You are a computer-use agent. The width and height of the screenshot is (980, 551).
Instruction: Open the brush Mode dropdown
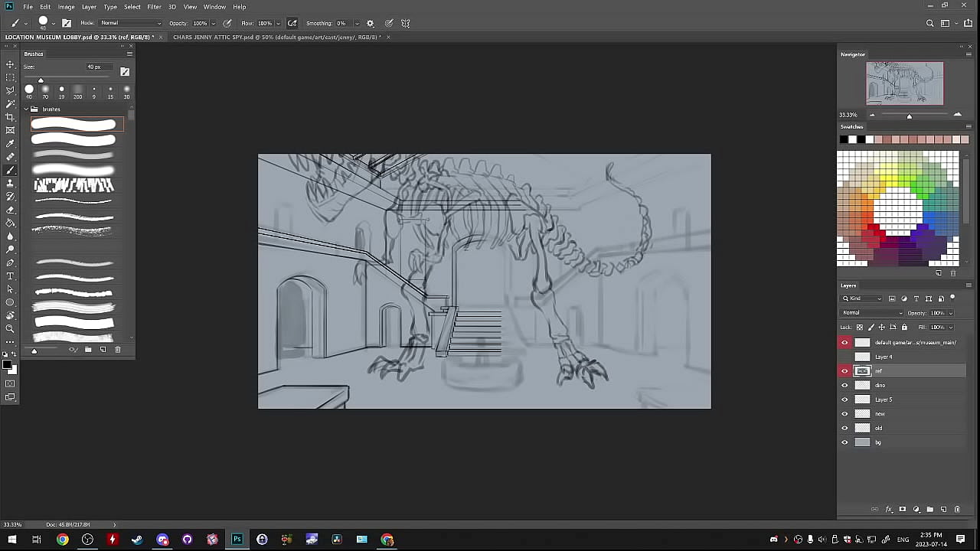[x=131, y=23]
